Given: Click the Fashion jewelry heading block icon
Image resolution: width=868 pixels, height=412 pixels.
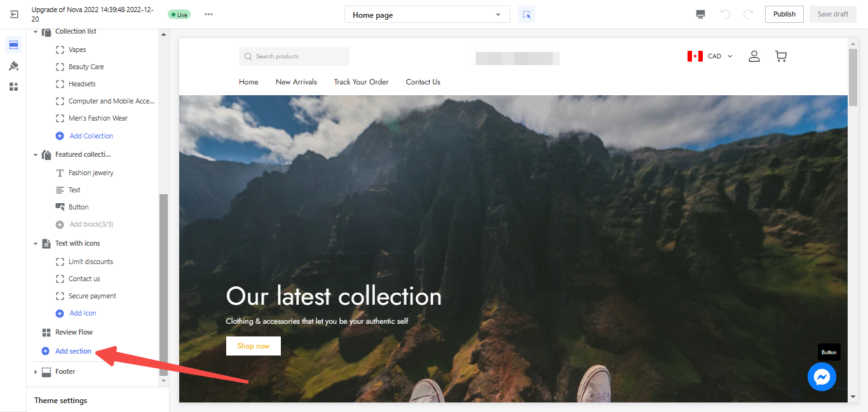Looking at the screenshot, I should point(60,173).
